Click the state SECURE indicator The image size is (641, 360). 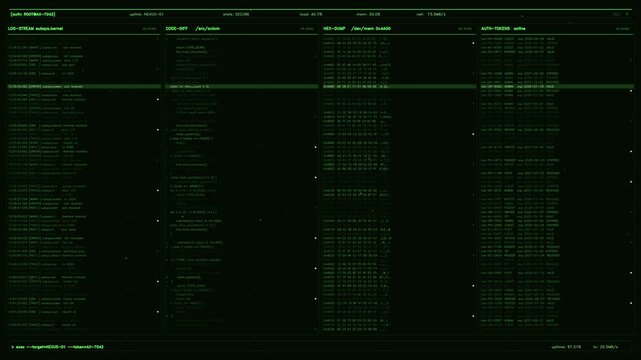click(x=236, y=14)
